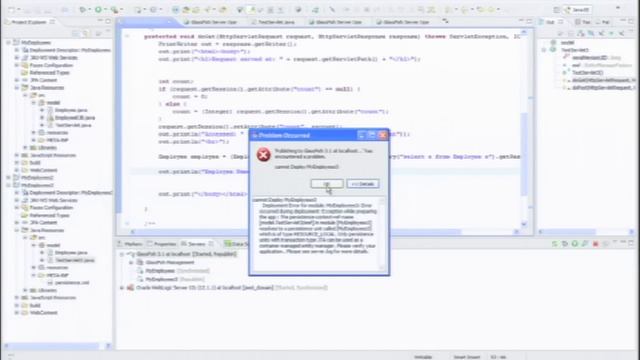This screenshot has height=360, width=640.
Task: Collapse the MyEmployees3 project node
Action: (8, 185)
